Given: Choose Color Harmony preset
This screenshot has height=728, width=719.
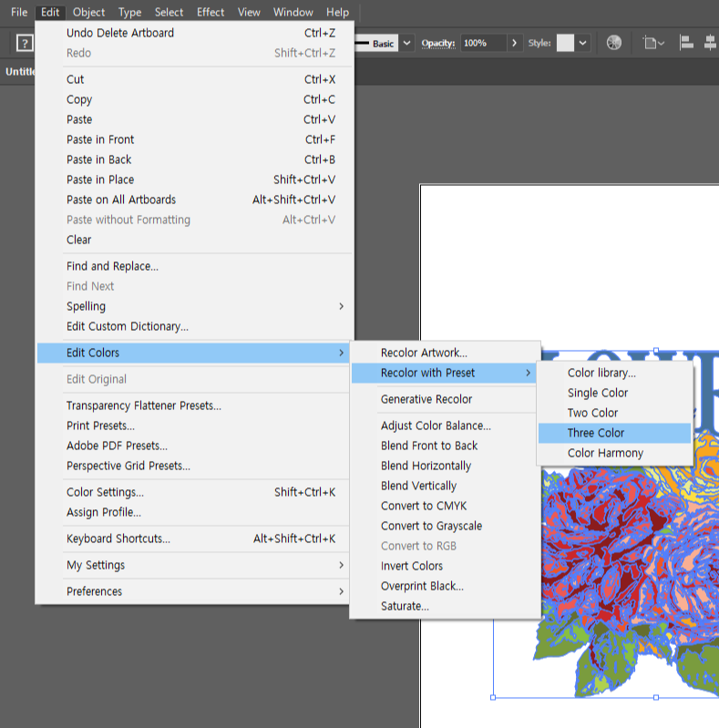Looking at the screenshot, I should click(x=614, y=453).
